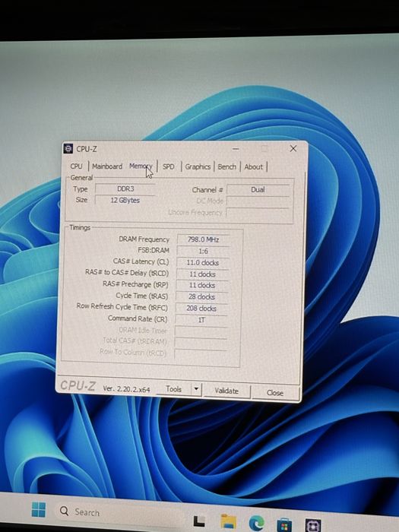Launch Microsoft Edge from taskbar
This screenshot has width=399, height=532.
point(257,523)
